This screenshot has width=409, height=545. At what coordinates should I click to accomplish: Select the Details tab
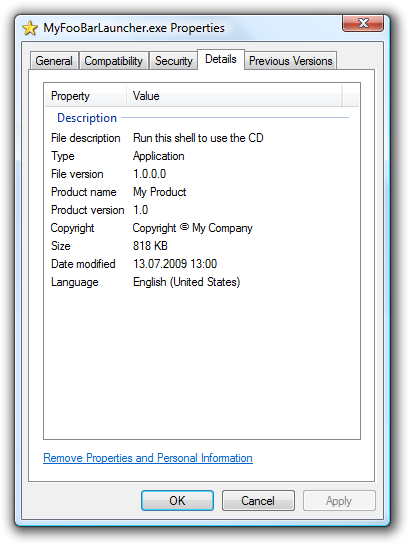click(221, 59)
